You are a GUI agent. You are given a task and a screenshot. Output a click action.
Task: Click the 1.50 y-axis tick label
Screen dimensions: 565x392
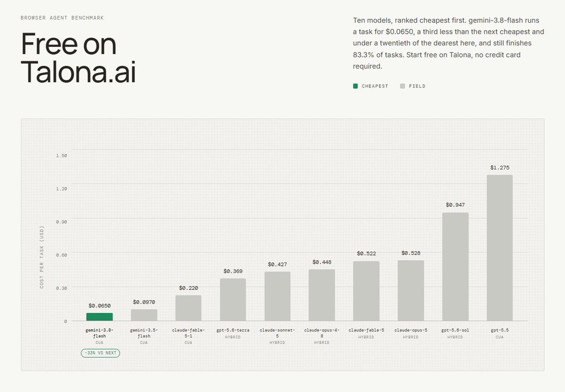click(61, 155)
